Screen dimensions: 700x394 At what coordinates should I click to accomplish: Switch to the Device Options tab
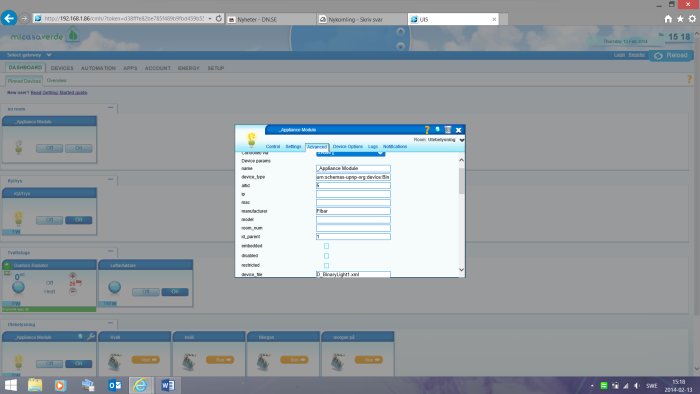point(347,146)
